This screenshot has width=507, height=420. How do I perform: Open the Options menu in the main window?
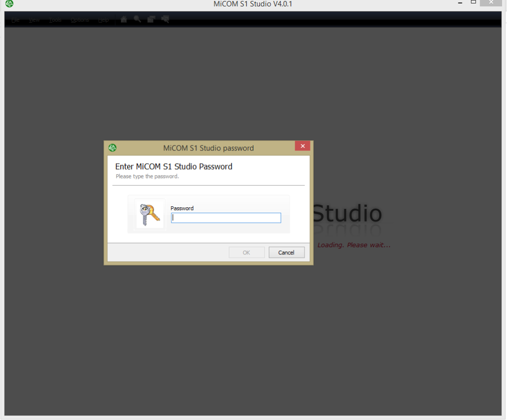(x=80, y=20)
